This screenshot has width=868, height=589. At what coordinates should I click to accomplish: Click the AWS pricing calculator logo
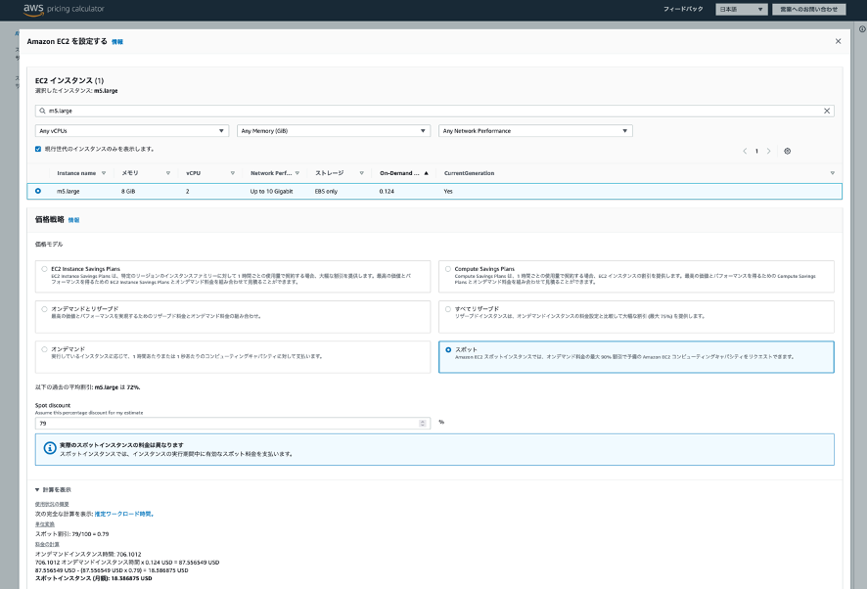point(64,10)
